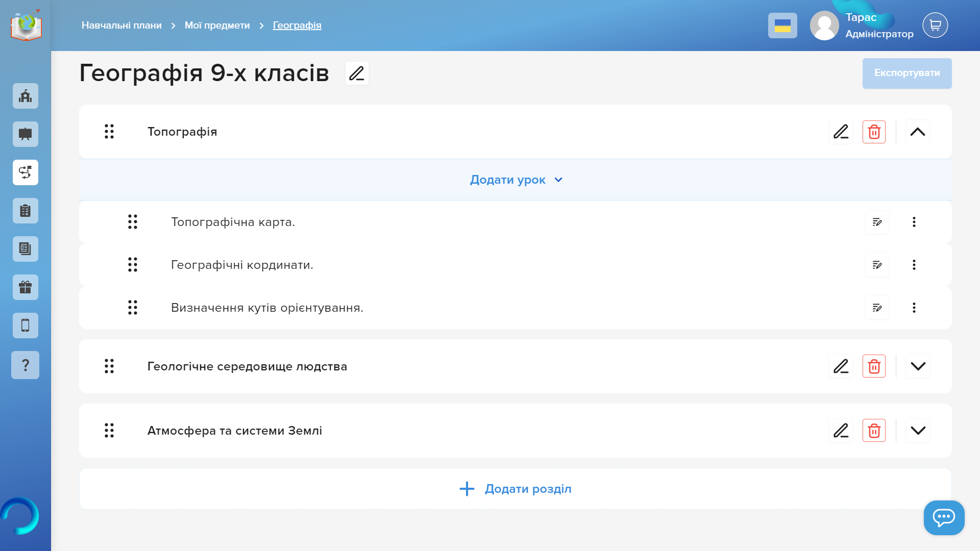
Task: Click the Атмосфера та системи Землі title
Action: pos(235,431)
